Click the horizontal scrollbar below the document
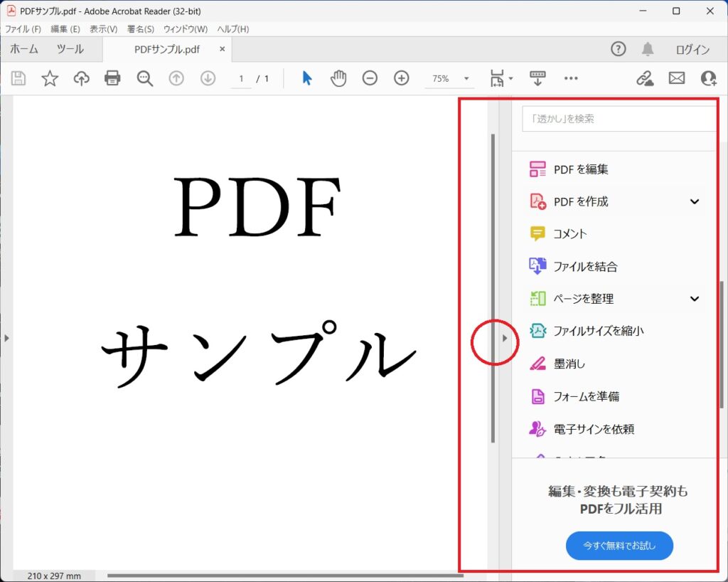Viewport: 728px width, 582px height. (284, 575)
